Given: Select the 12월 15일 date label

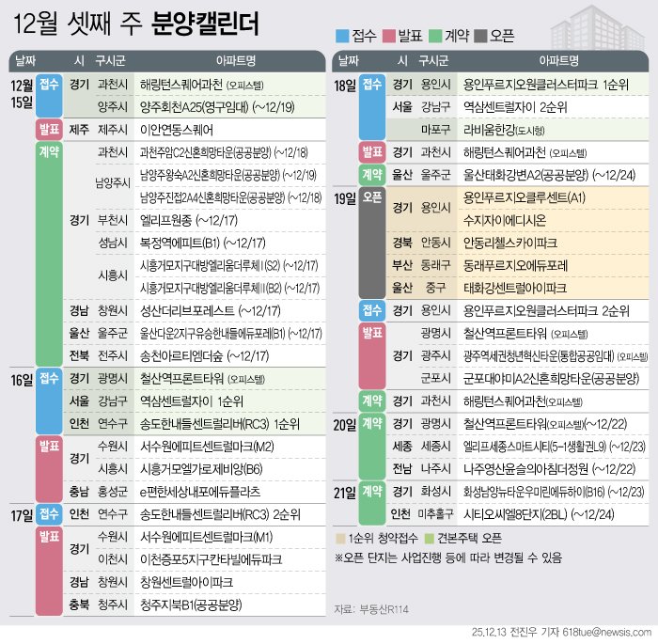Looking at the screenshot, I should coord(21,92).
